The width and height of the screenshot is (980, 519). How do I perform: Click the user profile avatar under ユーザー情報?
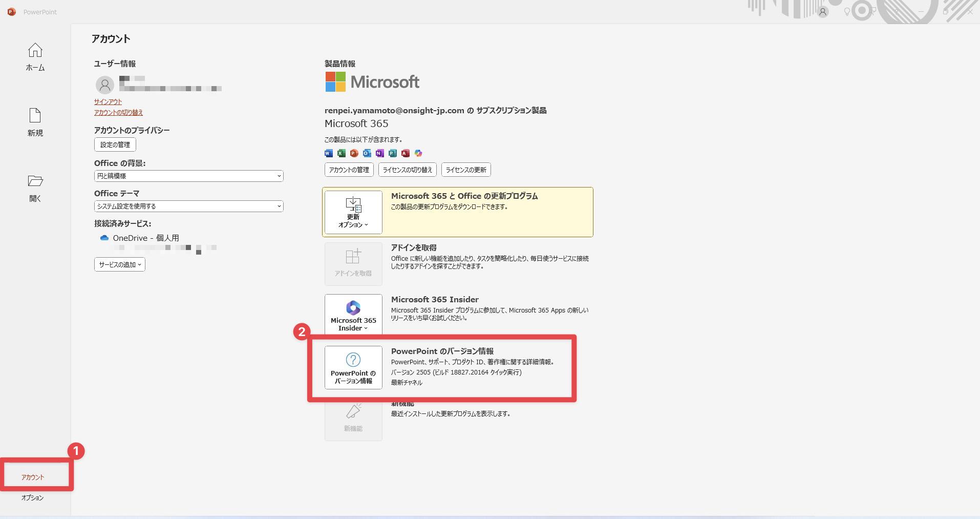[105, 85]
